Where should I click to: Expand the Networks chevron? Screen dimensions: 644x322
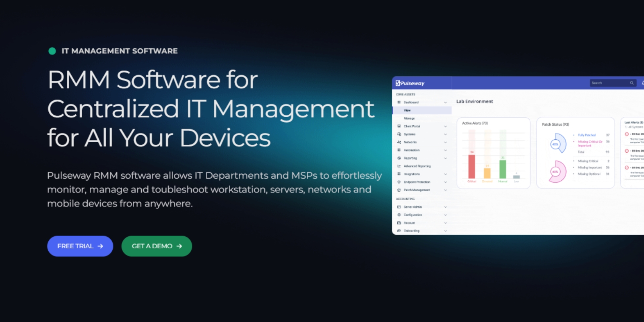(446, 142)
